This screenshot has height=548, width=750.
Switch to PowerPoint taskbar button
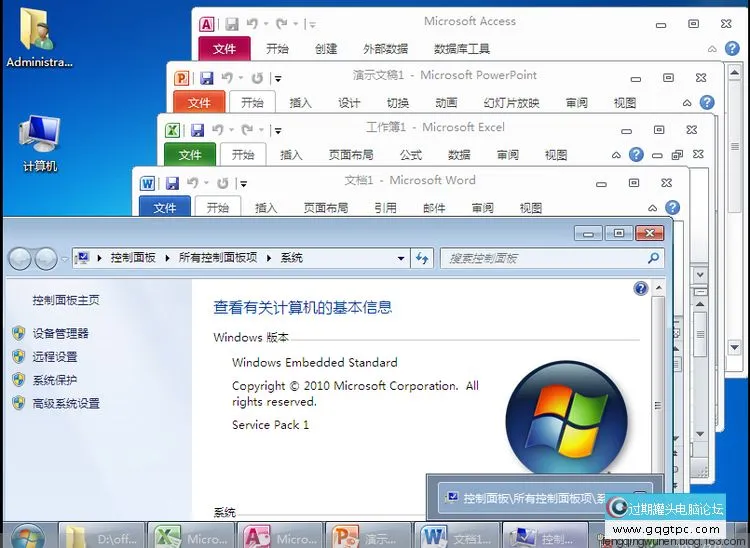(x=368, y=537)
